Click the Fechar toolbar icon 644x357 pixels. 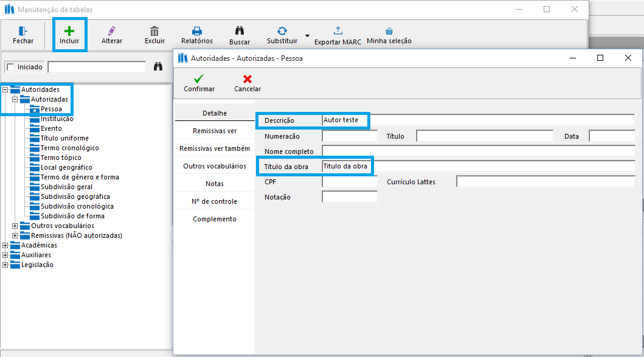(x=23, y=31)
